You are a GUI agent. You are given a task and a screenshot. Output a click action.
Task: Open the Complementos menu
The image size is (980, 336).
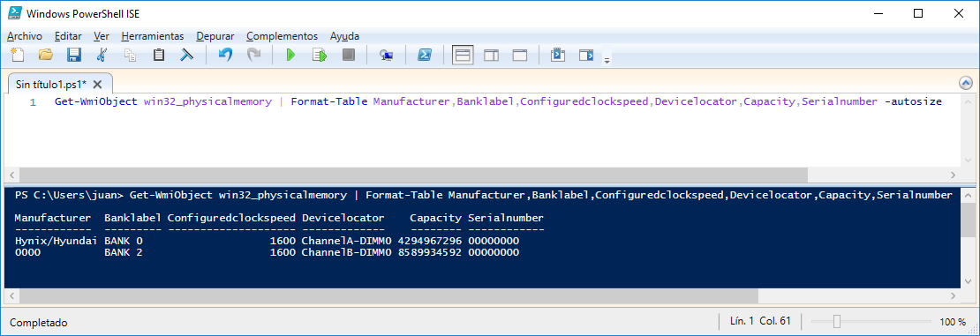click(x=282, y=36)
